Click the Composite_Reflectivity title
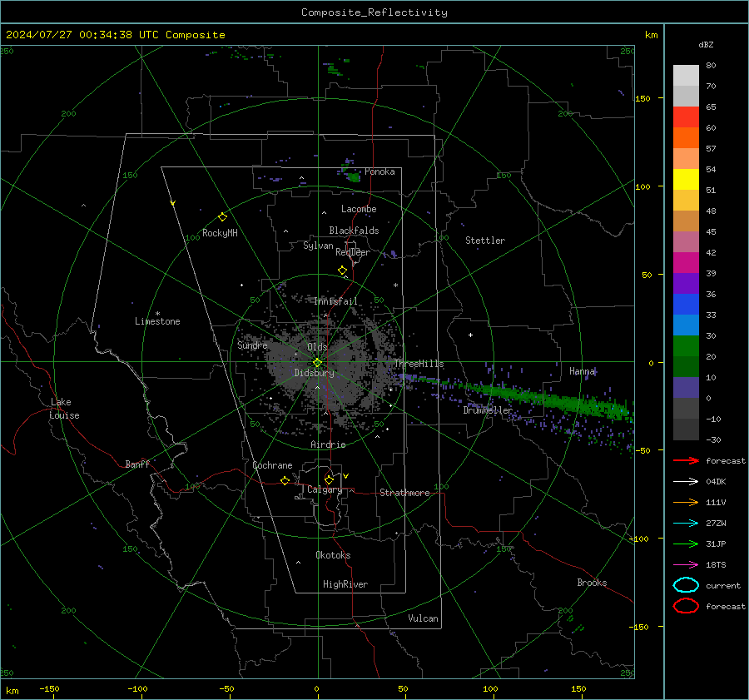 (x=374, y=12)
